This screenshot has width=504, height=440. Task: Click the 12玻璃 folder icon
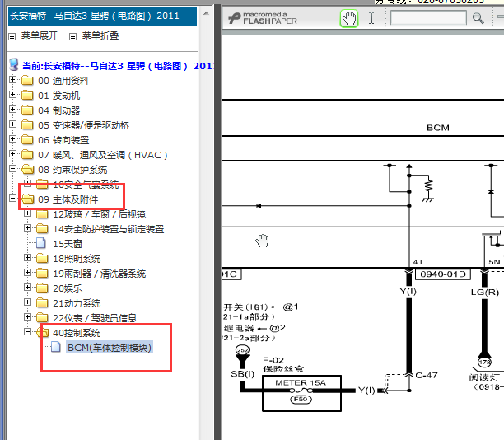(x=42, y=213)
